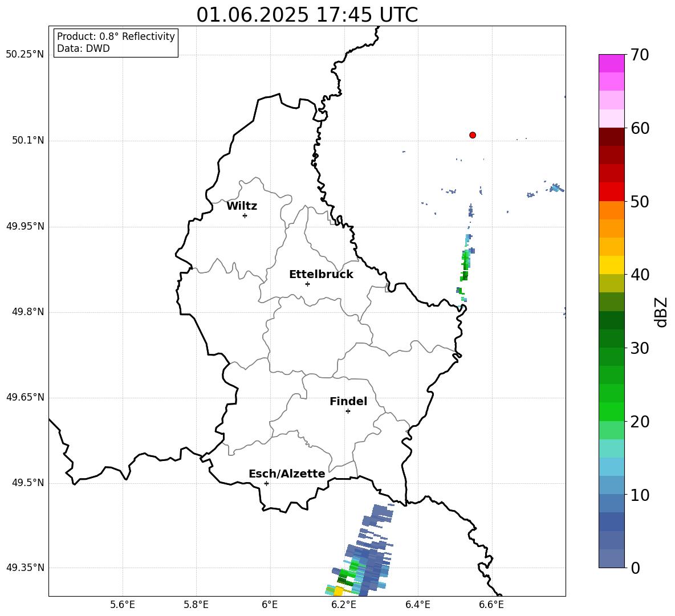Click the 'Esch/Alzette' map label

point(287,474)
